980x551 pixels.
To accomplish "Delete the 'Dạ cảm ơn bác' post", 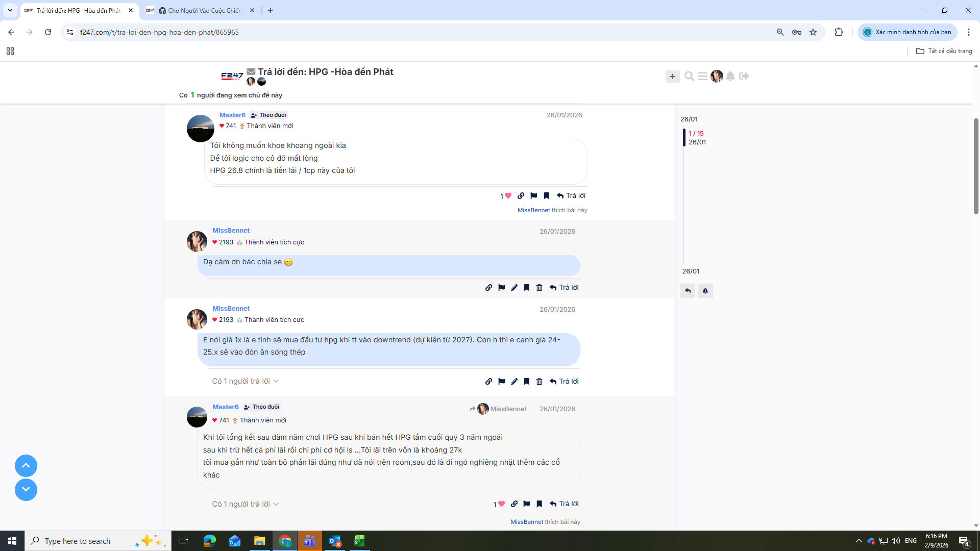I will pyautogui.click(x=539, y=288).
